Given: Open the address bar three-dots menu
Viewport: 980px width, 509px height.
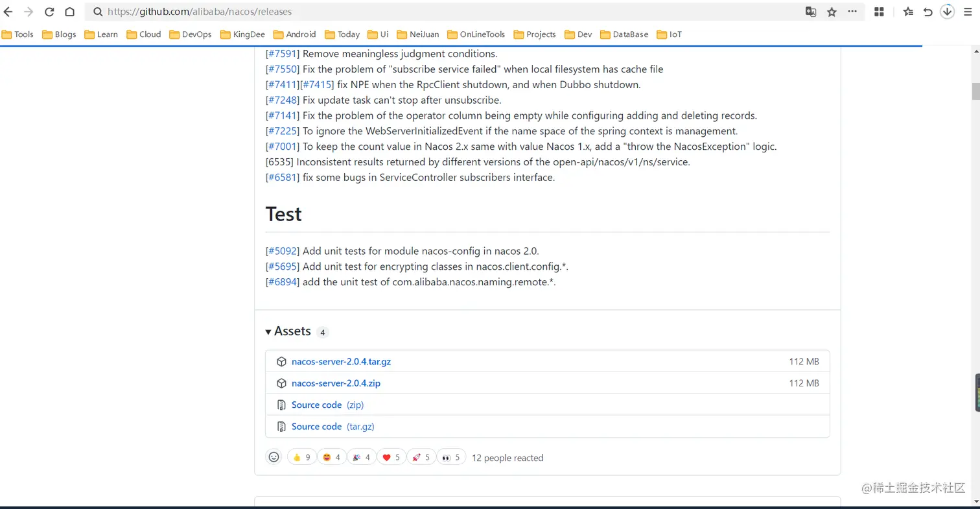Looking at the screenshot, I should tap(852, 12).
